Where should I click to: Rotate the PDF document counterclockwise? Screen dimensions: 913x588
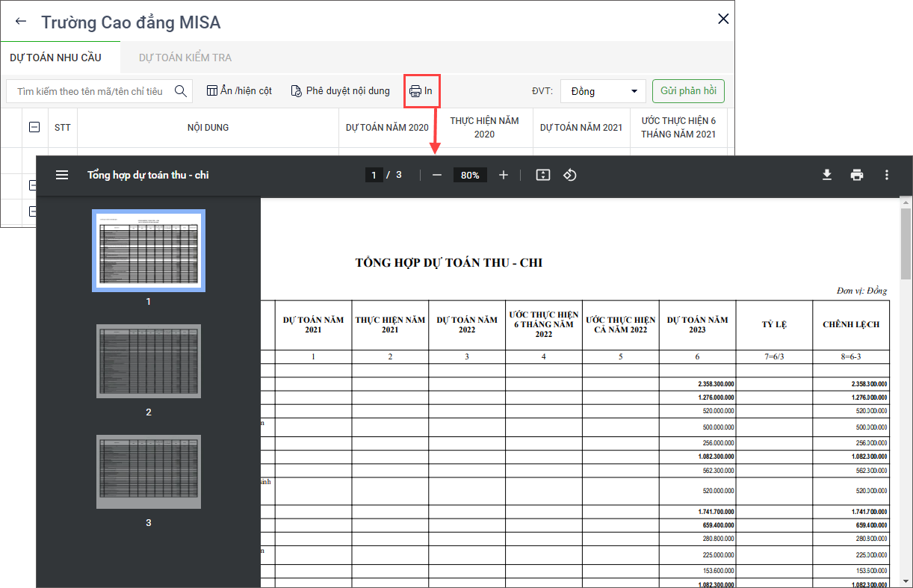tap(570, 175)
